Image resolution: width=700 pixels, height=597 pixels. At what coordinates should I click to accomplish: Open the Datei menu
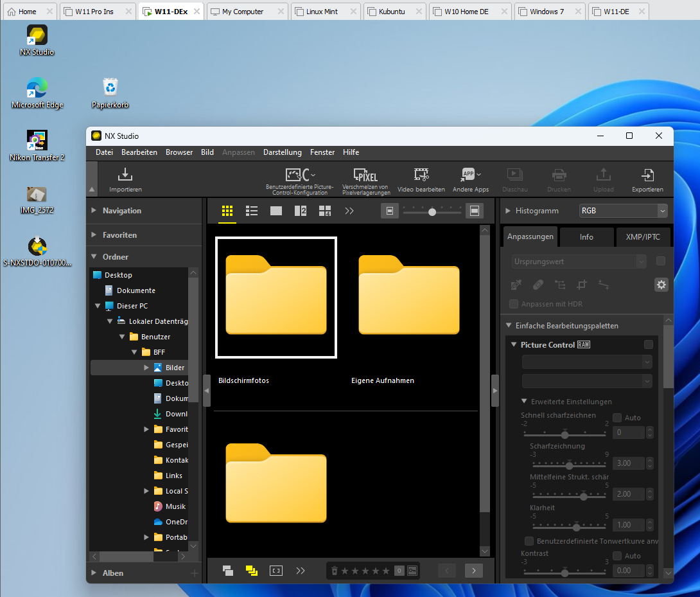pos(104,152)
